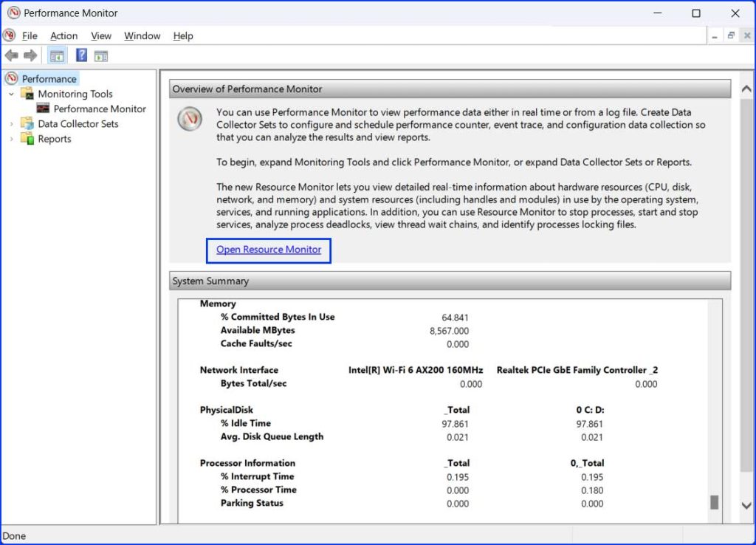Image resolution: width=756 pixels, height=545 pixels.
Task: Click the Intel[R] Wi-Fi 6 AX200 160MHz heading
Action: click(x=416, y=370)
